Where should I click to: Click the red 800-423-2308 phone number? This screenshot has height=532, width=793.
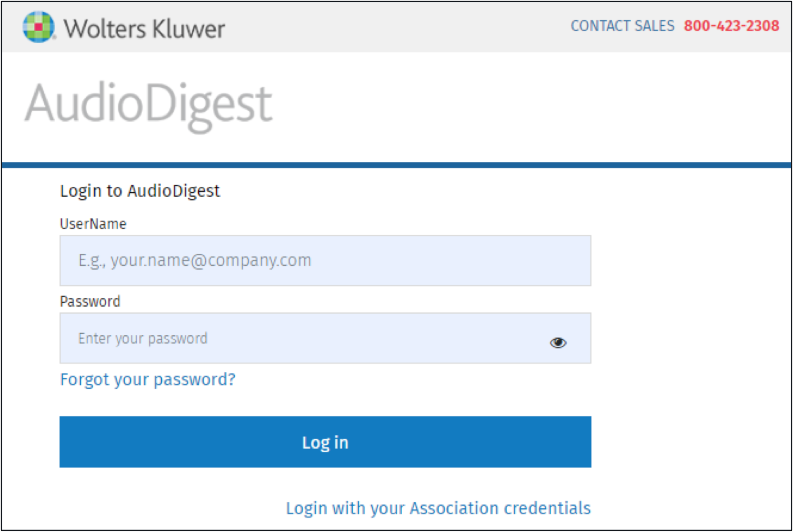[731, 26]
